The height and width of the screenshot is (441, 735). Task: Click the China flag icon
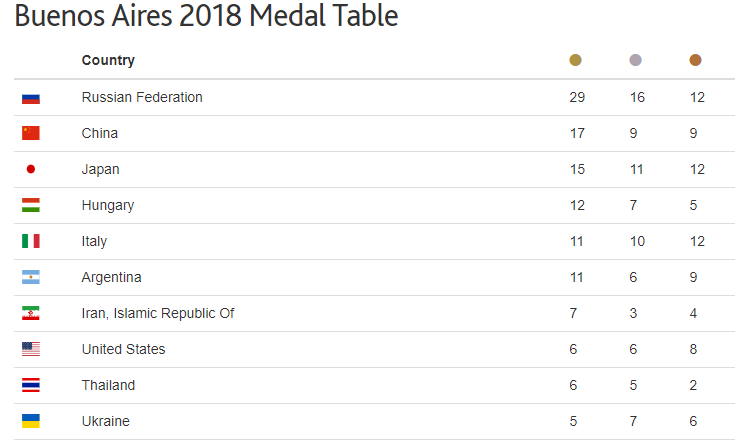31,134
